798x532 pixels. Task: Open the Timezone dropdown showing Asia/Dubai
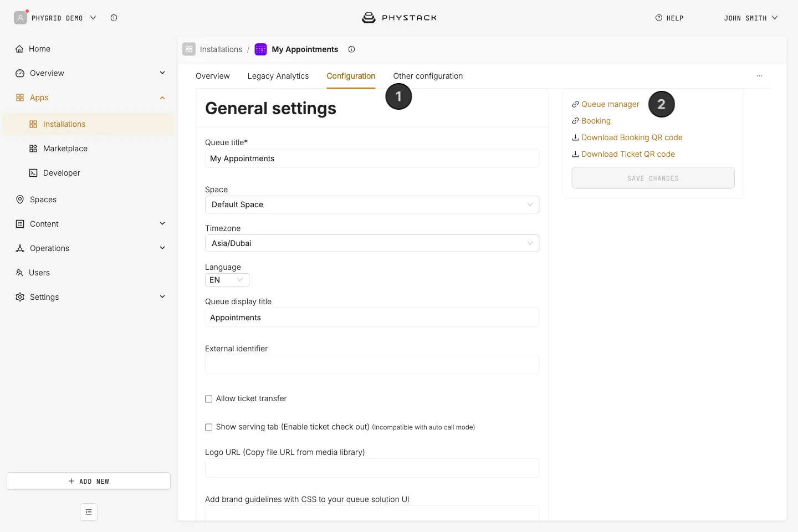click(372, 243)
